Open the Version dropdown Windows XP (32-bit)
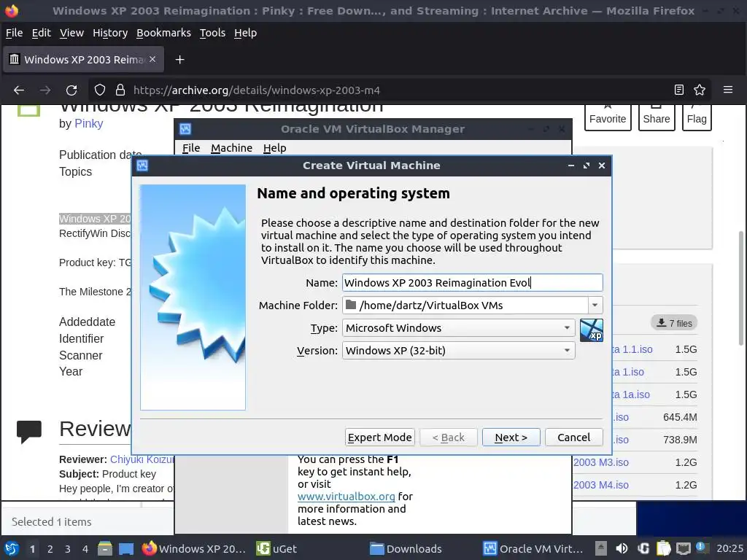The image size is (747, 560). pos(458,351)
